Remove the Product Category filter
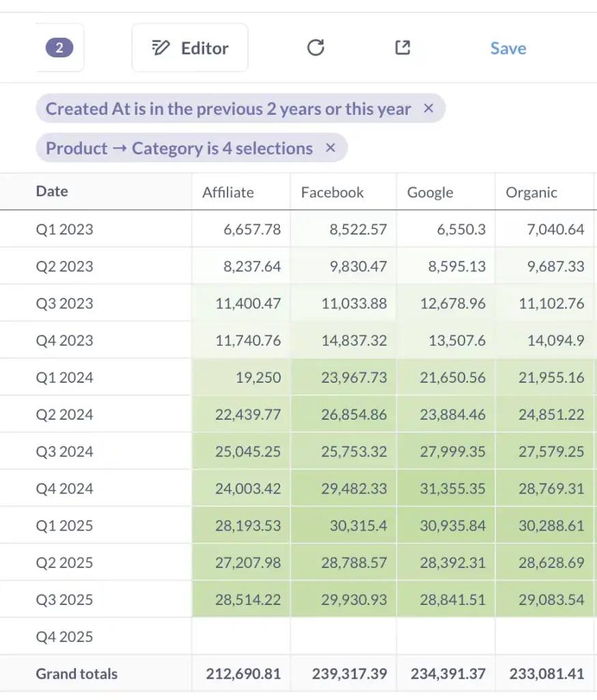This screenshot has width=597, height=700. (x=331, y=148)
